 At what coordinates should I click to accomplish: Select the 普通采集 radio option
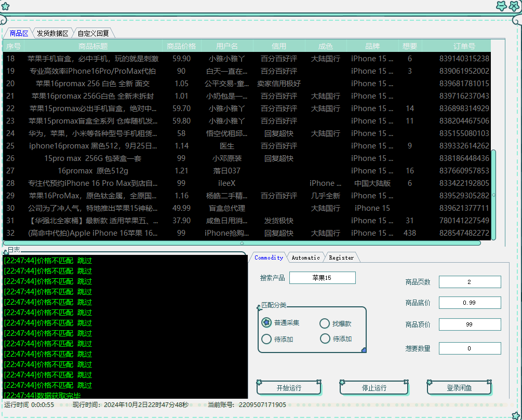click(x=266, y=323)
